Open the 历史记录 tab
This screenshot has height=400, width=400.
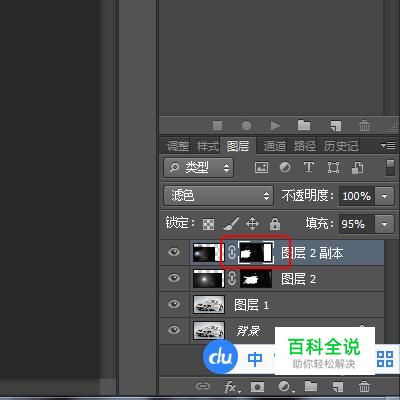(x=341, y=146)
